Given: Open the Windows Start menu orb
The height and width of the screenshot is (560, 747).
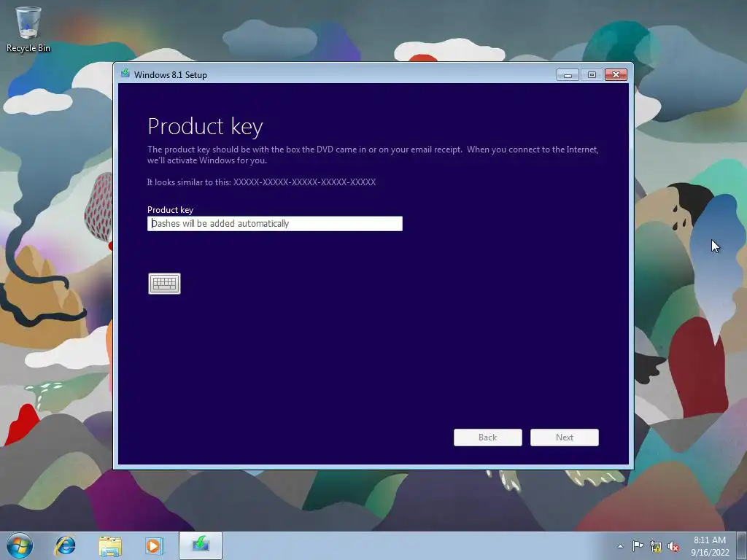Looking at the screenshot, I should coord(20,545).
